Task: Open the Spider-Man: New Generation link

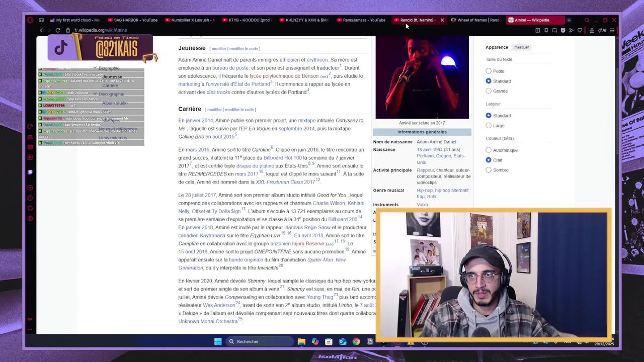Action: pyautogui.click(x=262, y=263)
